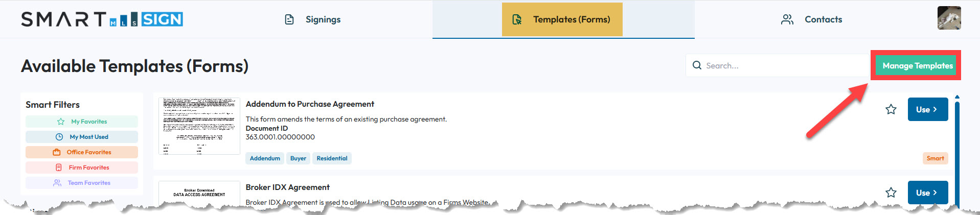
Task: Click the Residential tag
Action: tap(332, 158)
